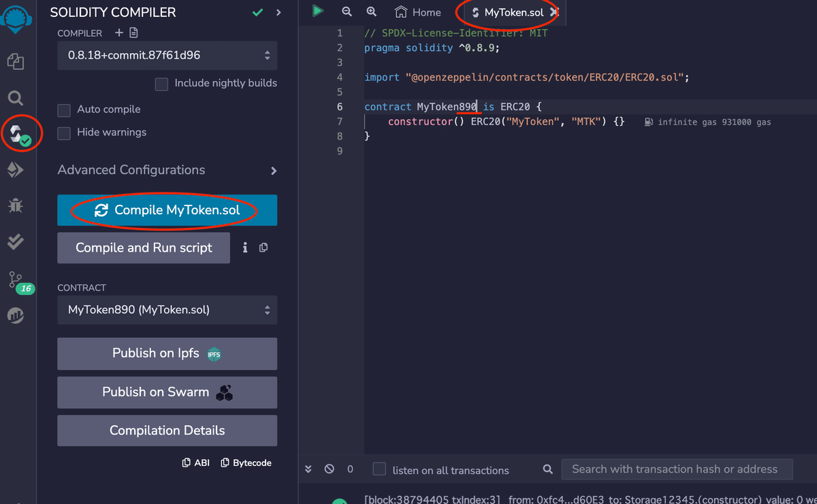Open Compilation Details
This screenshot has height=504, width=817.
pyautogui.click(x=167, y=431)
